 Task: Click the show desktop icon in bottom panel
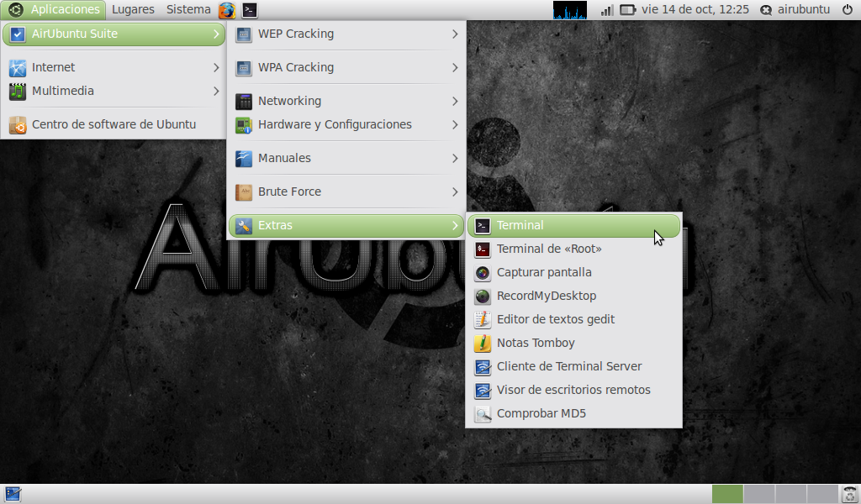[13, 494]
